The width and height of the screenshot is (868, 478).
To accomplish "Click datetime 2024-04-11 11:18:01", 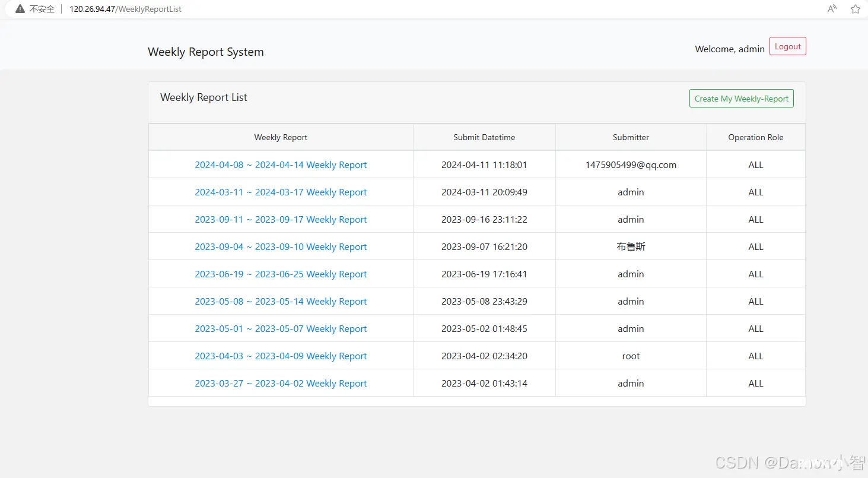I will [484, 165].
